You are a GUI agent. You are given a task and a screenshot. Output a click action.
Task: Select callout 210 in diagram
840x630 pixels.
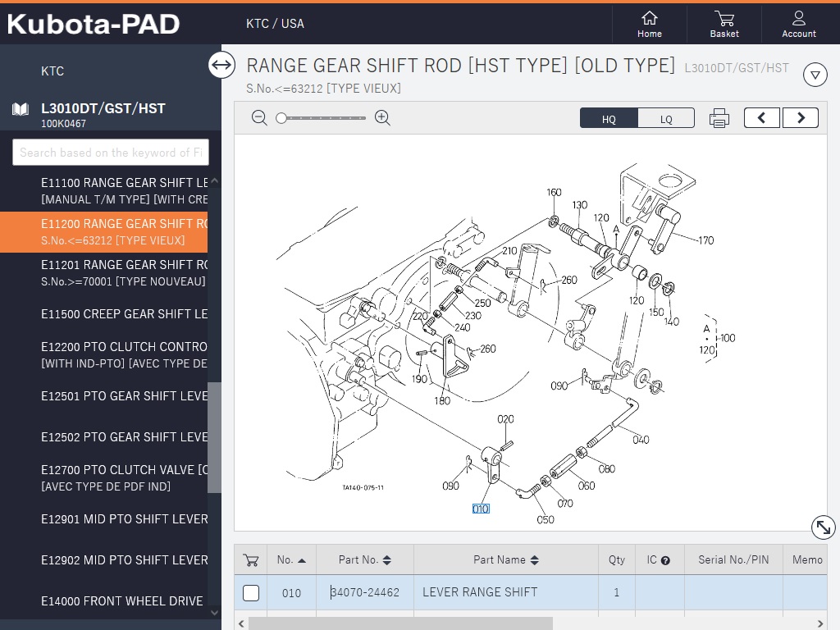click(x=509, y=251)
